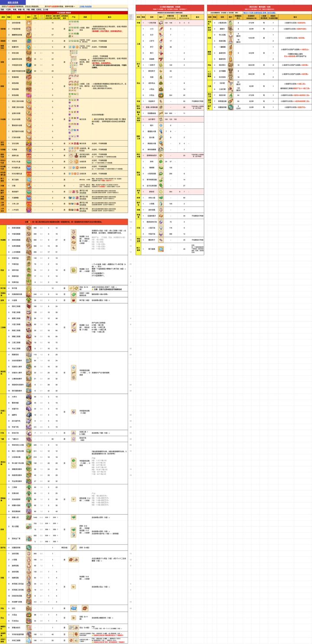Select the 花园剪 garden shears picture

pyautogui.click(x=160, y=59)
